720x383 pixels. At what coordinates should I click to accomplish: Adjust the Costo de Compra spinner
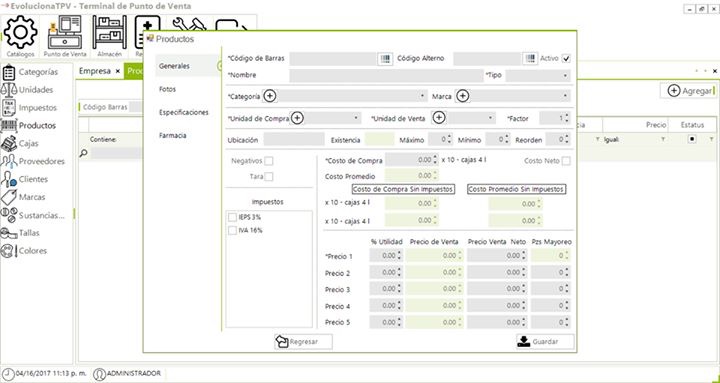pyautogui.click(x=435, y=160)
